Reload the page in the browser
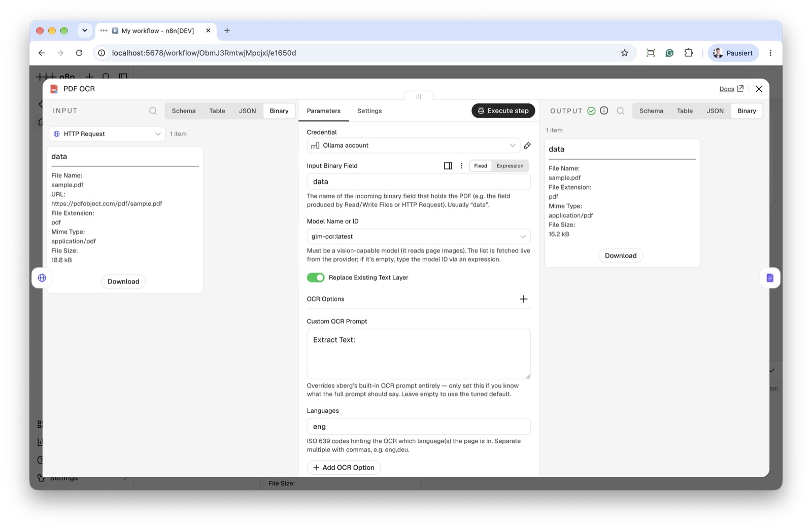The width and height of the screenshot is (812, 529). [79, 53]
